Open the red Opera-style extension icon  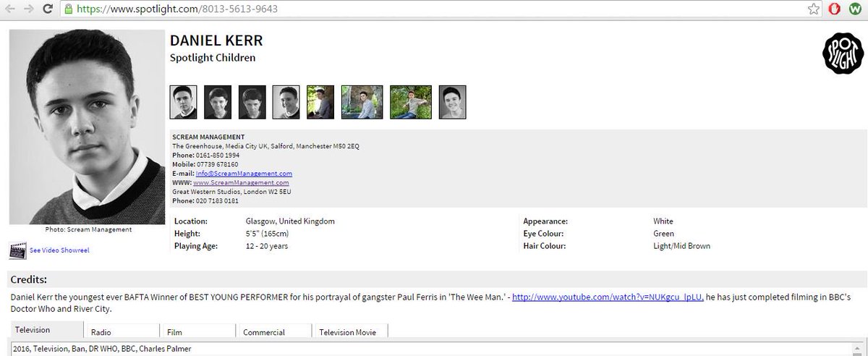(x=834, y=9)
